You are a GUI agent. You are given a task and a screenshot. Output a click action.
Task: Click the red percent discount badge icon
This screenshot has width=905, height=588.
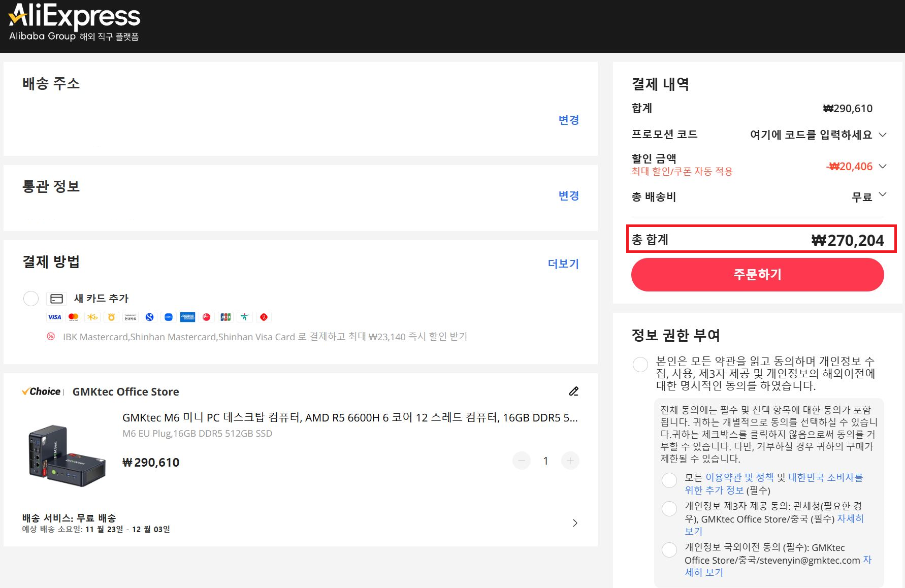point(51,336)
